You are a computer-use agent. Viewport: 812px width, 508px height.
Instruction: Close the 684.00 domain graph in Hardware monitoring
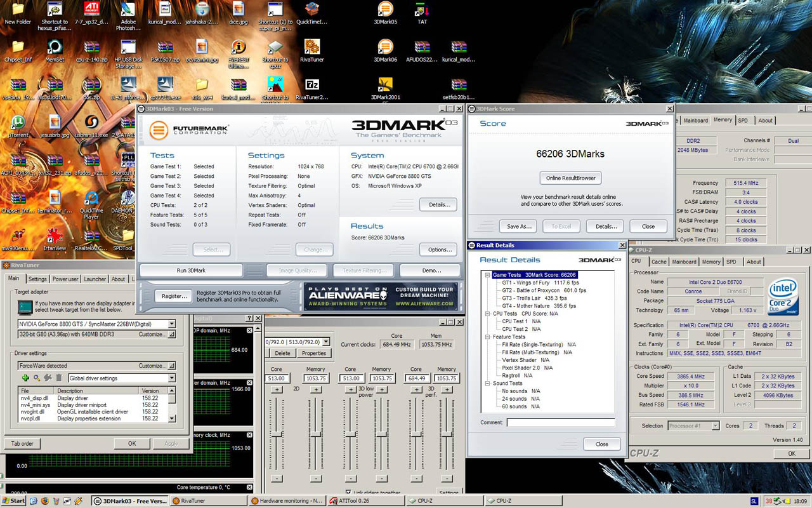coord(249,330)
